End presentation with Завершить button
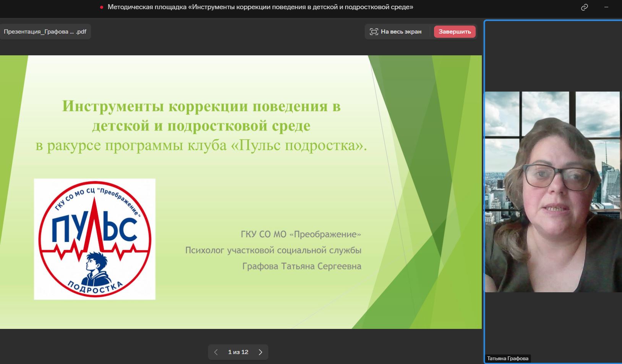The image size is (622, 364). coord(455,32)
